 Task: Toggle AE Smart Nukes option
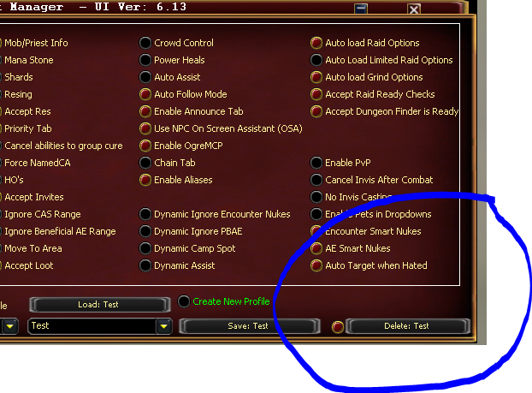tap(316, 248)
